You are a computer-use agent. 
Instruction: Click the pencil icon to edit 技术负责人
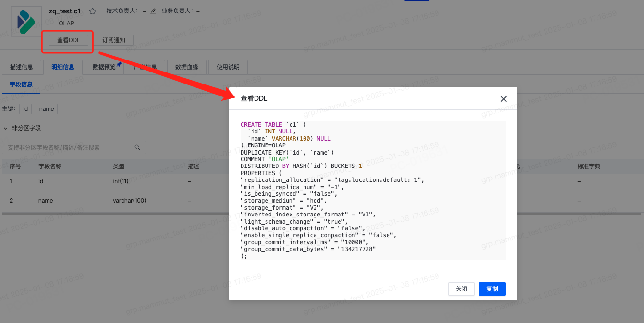click(153, 11)
